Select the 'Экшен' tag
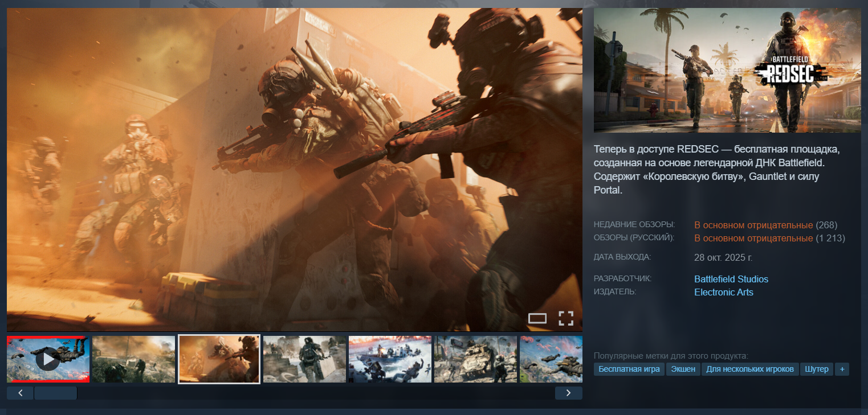Viewport: 868px width, 415px height. click(x=683, y=369)
